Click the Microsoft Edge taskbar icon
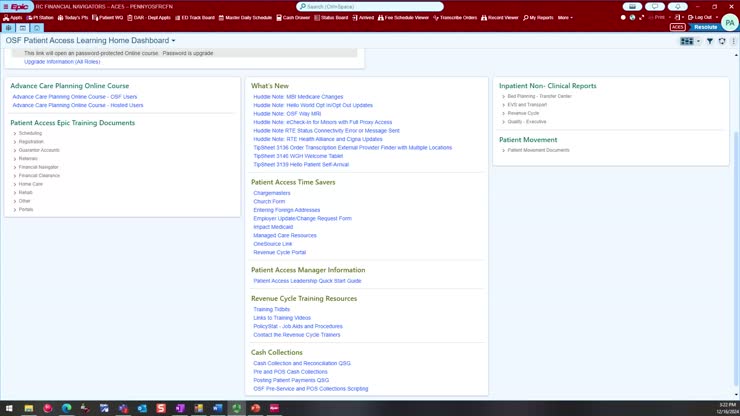This screenshot has width=740, height=416. coord(67,408)
